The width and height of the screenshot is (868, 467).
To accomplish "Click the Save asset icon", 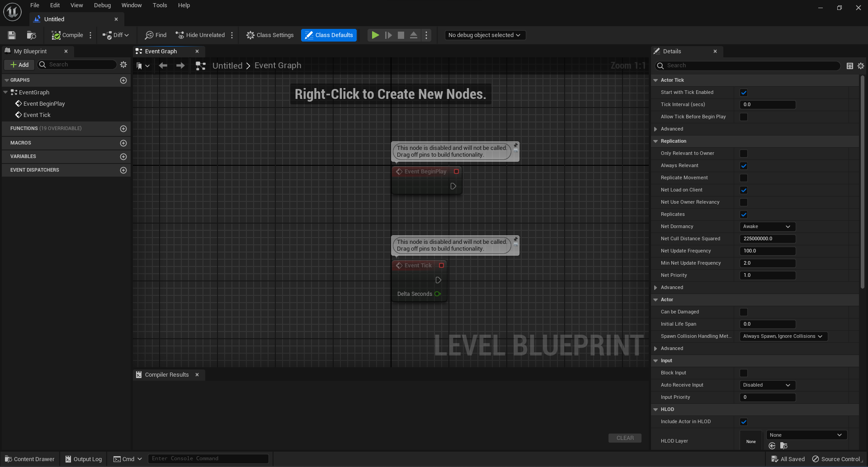I will (11, 35).
